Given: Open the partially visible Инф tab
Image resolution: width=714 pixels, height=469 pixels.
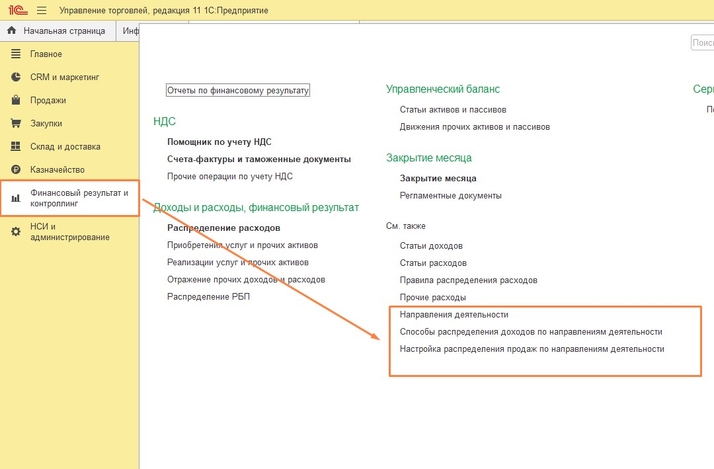Looking at the screenshot, I should coord(130,31).
